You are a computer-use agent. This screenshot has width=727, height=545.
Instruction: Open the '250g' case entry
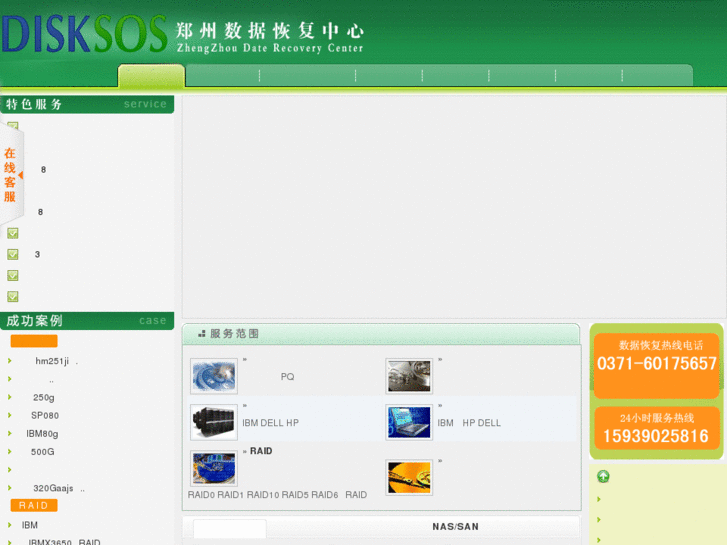(x=44, y=398)
